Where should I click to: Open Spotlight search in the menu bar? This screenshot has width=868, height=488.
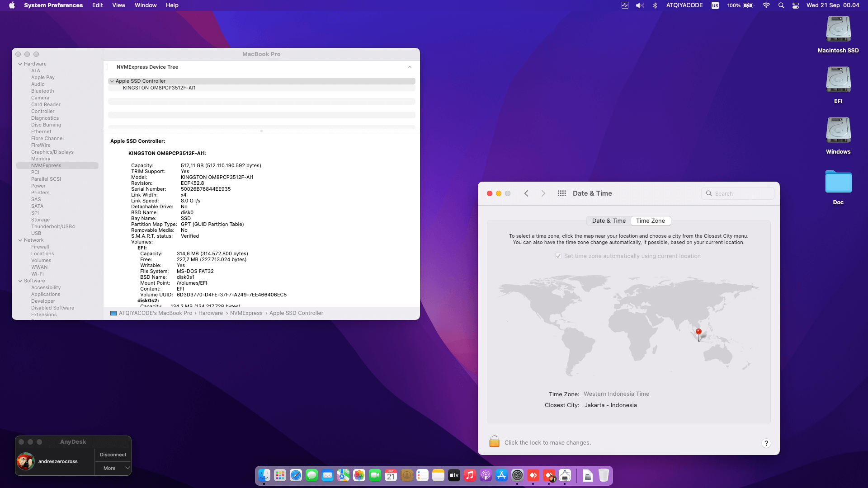click(x=781, y=5)
